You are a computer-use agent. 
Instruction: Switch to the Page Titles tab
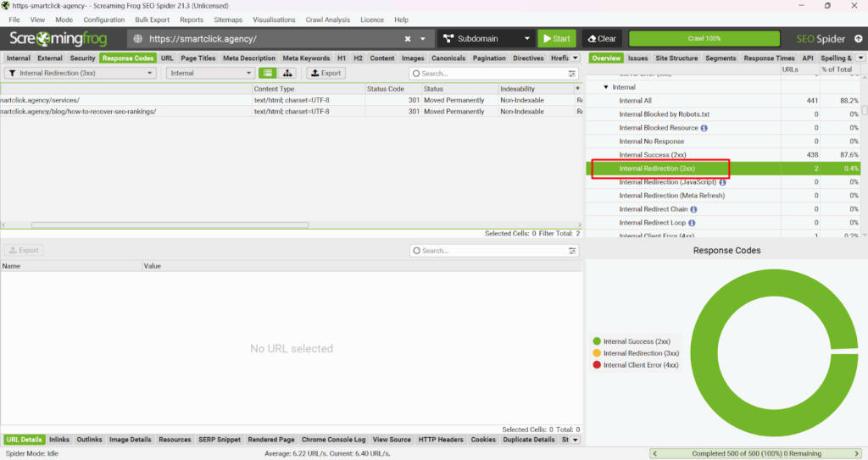point(198,58)
